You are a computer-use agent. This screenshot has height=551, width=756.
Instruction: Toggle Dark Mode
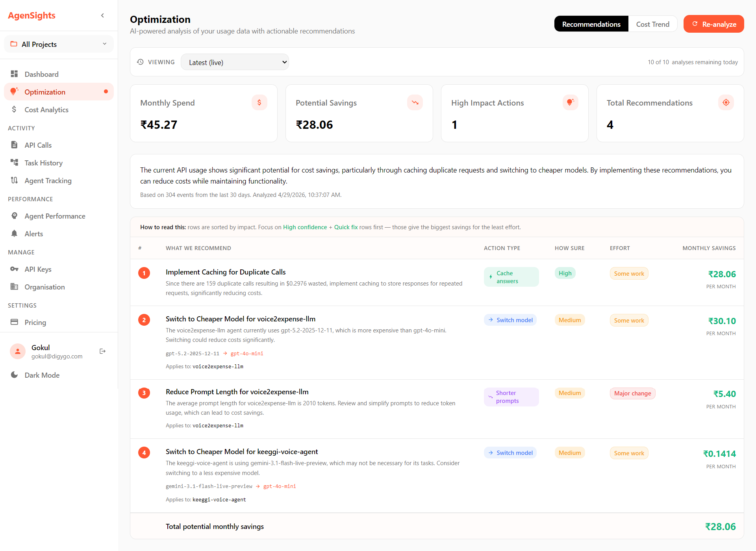pos(42,375)
